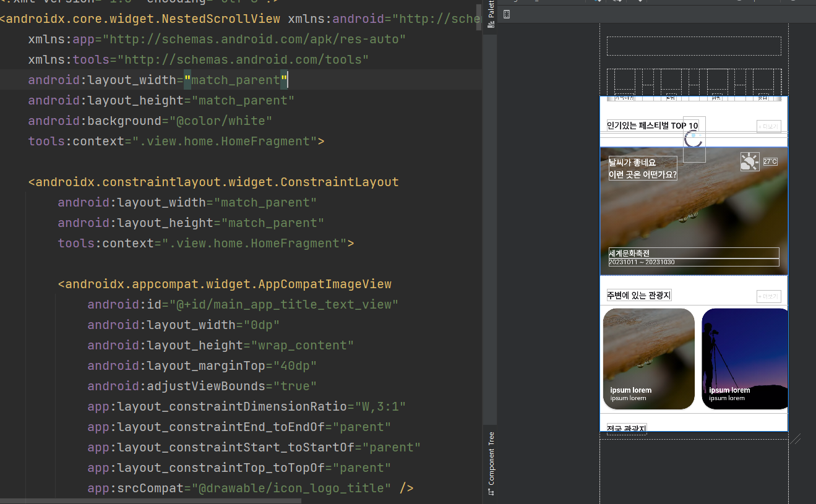The width and height of the screenshot is (816, 504).
Task: Click the NestedScrollView opening tag in code
Action: tap(140, 19)
